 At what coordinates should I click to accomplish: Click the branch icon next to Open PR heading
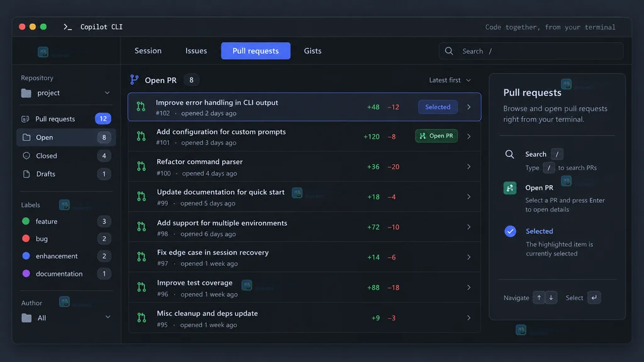(135, 80)
